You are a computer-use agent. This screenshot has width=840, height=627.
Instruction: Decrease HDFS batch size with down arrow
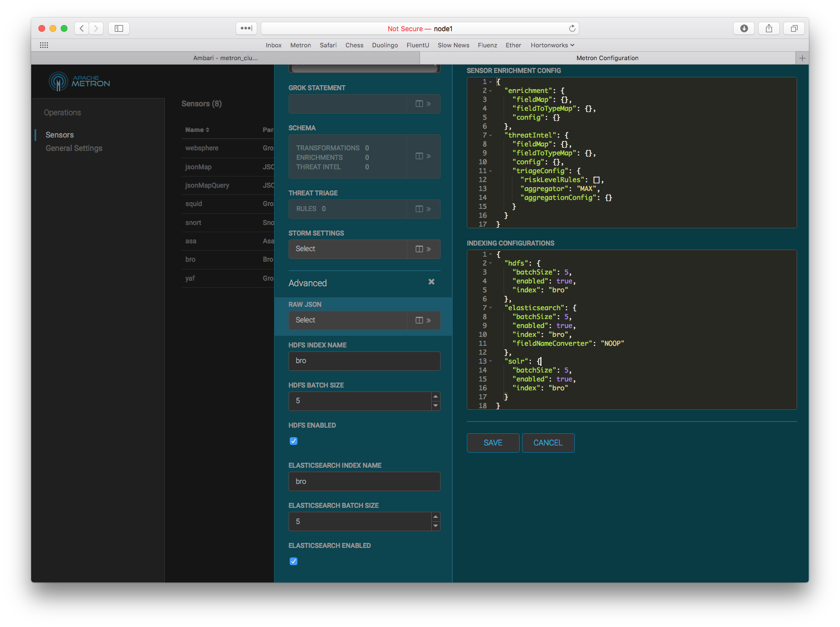point(436,406)
